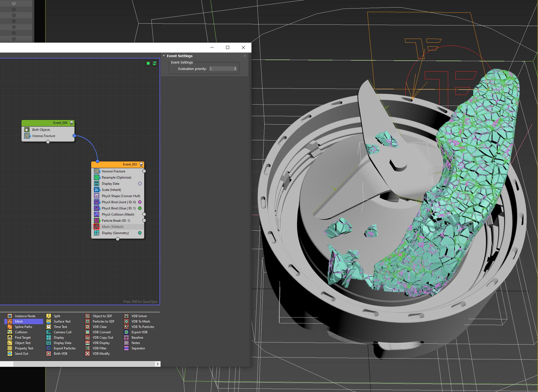Select the Object to SDF operator
Viewport: 538px width, 392px height.
[102, 316]
